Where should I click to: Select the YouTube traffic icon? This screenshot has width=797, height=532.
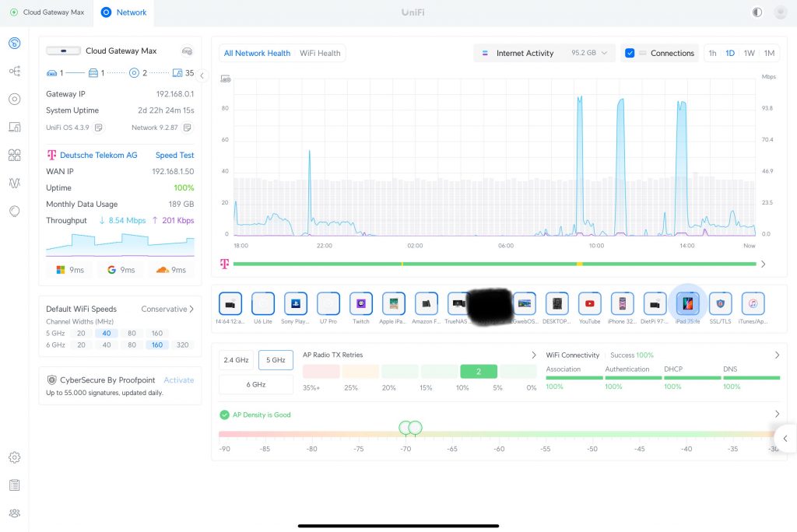589,303
